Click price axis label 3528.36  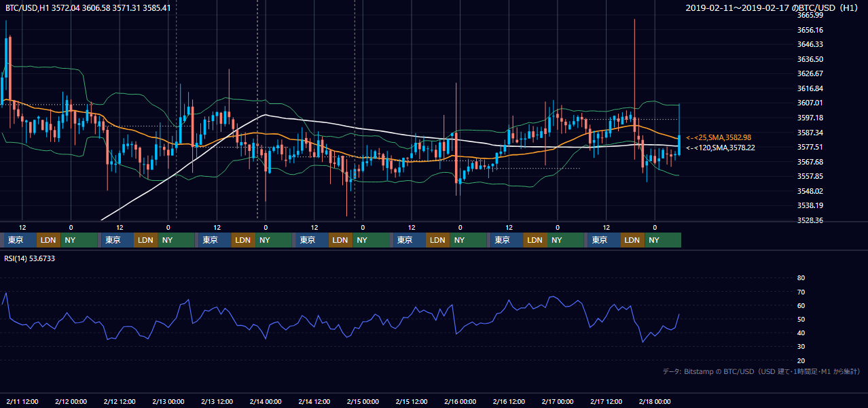tap(810, 220)
